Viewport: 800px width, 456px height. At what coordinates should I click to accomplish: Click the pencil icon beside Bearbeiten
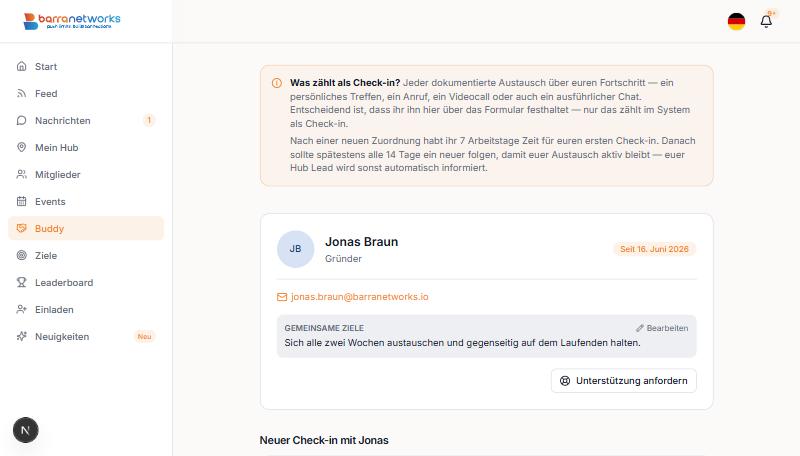(x=640, y=328)
